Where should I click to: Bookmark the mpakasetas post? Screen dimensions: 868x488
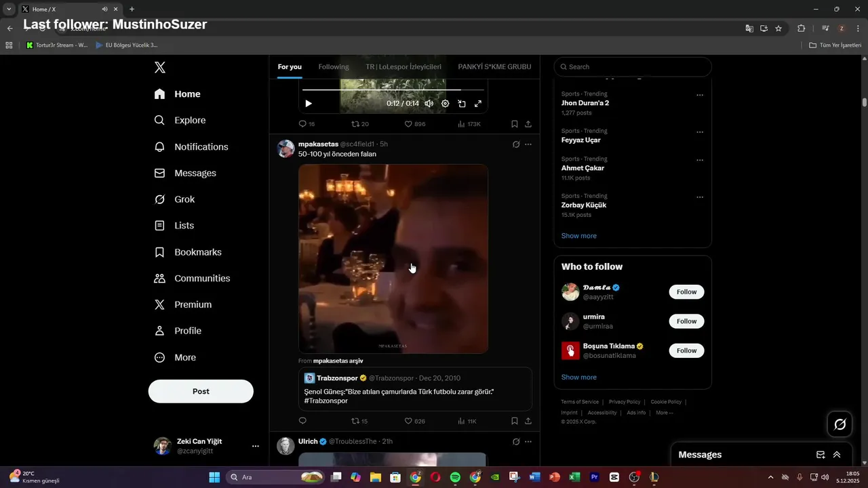[x=515, y=421]
